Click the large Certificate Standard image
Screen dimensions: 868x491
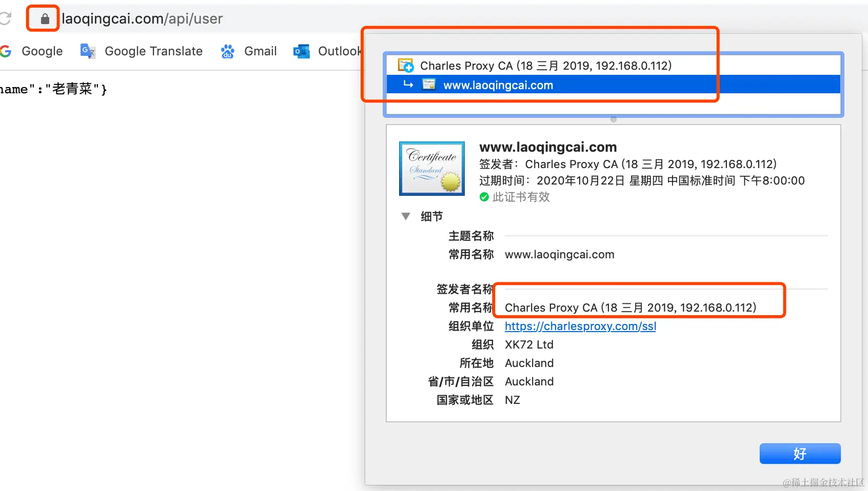(432, 169)
